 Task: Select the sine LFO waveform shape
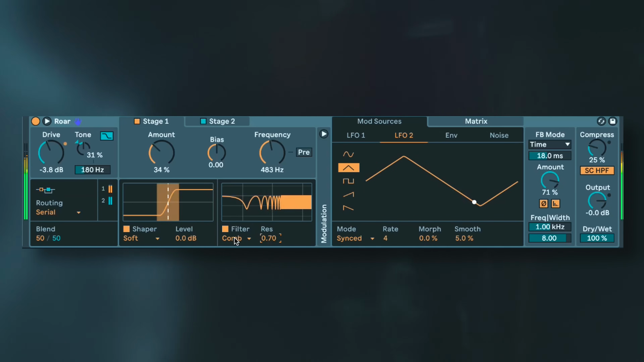click(x=348, y=154)
